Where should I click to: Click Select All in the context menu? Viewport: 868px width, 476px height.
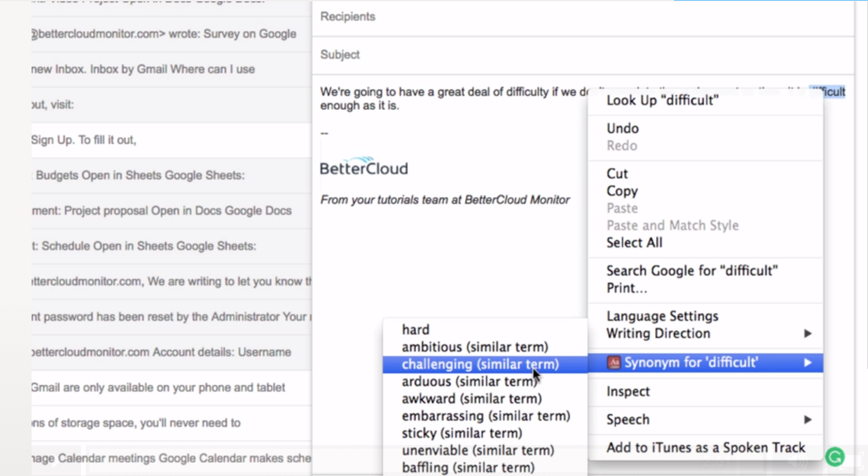(705, 242)
